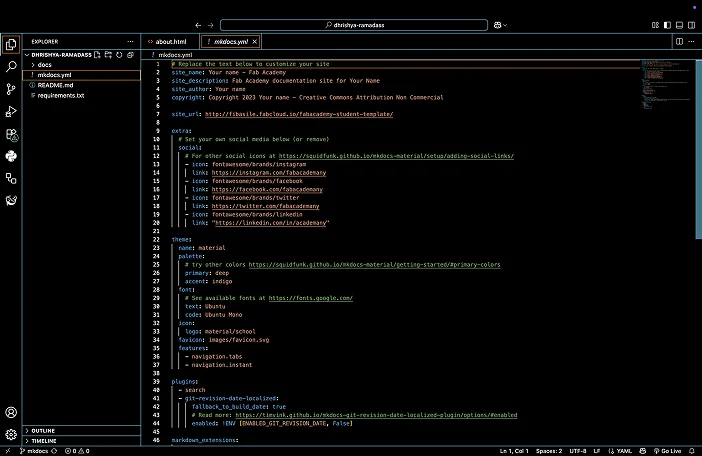This screenshot has width=702, height=456.
Task: Click the command center search field
Action: pyautogui.click(x=354, y=26)
